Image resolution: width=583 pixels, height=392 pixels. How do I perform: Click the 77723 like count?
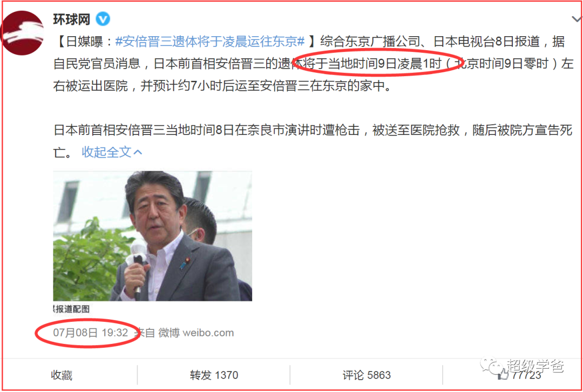pyautogui.click(x=526, y=375)
